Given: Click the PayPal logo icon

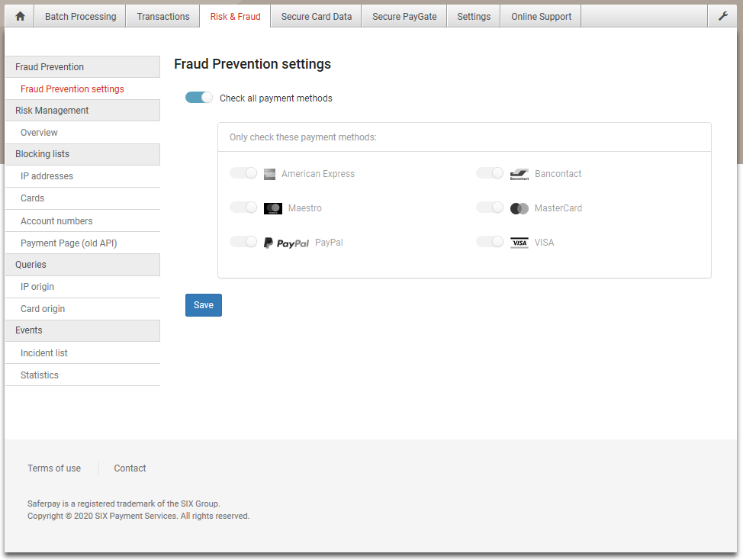Looking at the screenshot, I should point(286,243).
